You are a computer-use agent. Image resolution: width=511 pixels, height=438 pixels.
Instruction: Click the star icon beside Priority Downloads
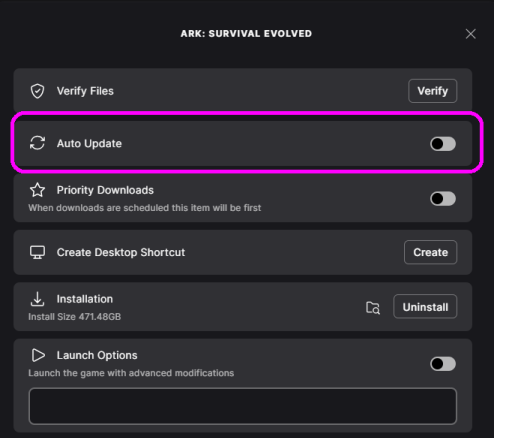[37, 190]
